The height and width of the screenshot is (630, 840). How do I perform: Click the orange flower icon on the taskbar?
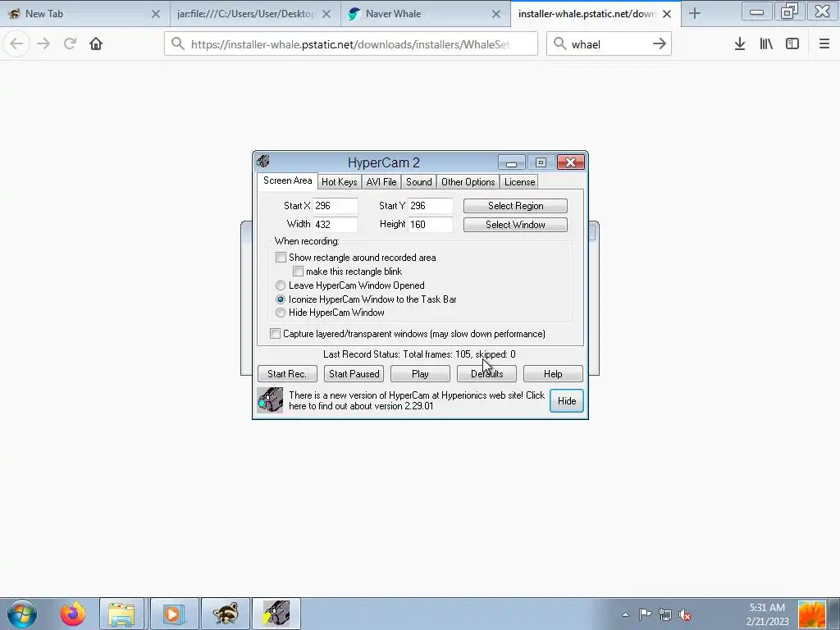(811, 614)
